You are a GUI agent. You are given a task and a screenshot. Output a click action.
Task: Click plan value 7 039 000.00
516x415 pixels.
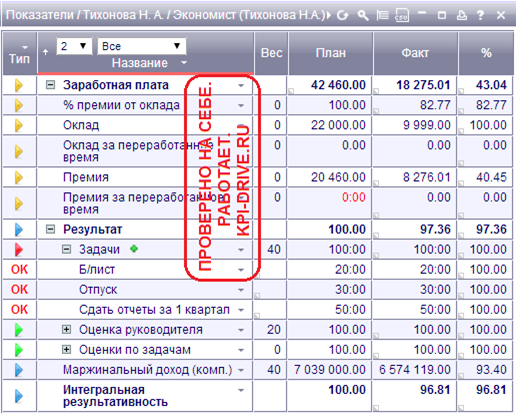(330, 370)
